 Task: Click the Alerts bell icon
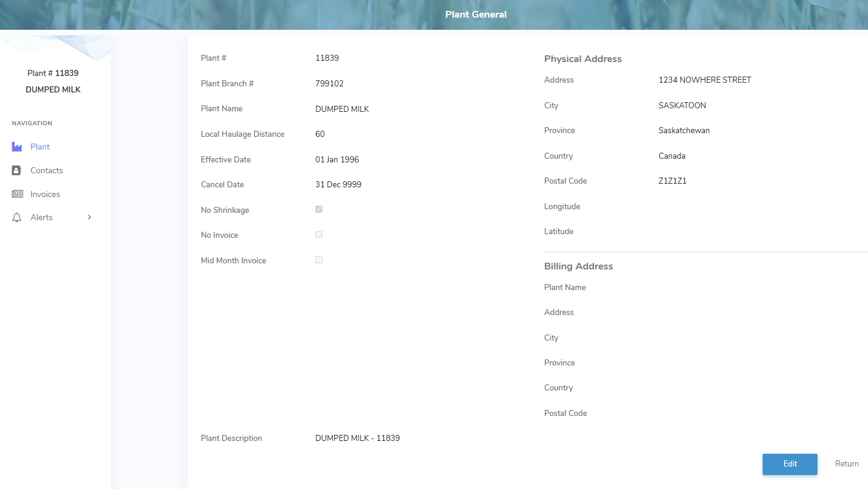pos(17,217)
